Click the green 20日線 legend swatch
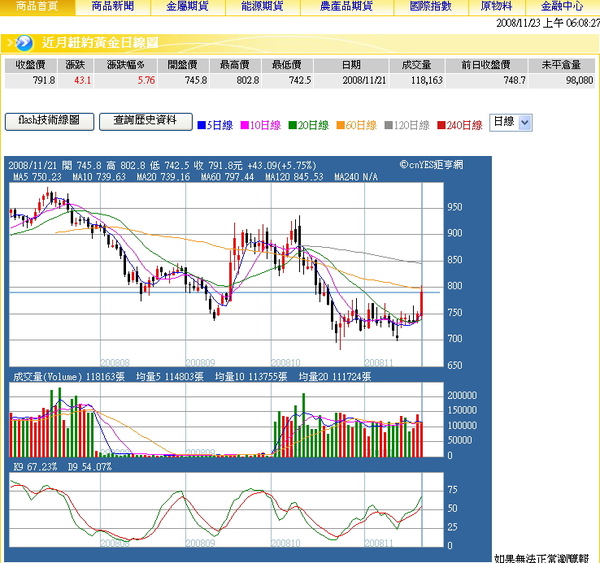Viewport: 600px width, 563px height. [293, 125]
